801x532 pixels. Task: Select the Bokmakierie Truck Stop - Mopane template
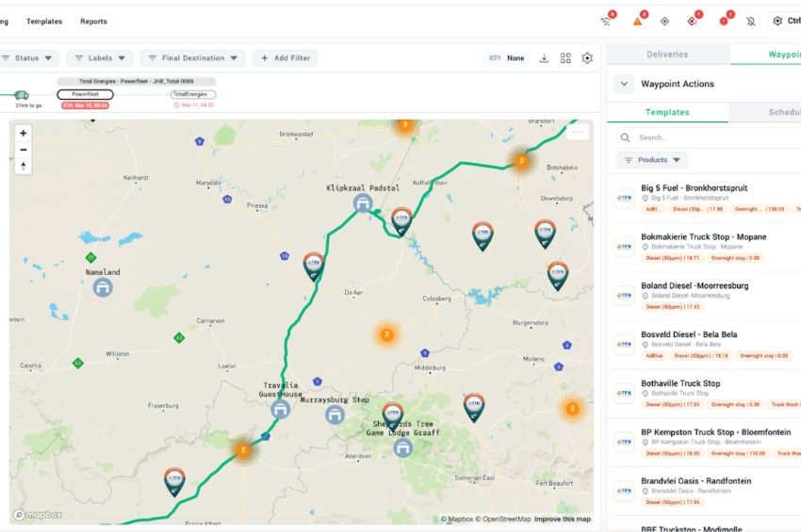[x=705, y=247]
